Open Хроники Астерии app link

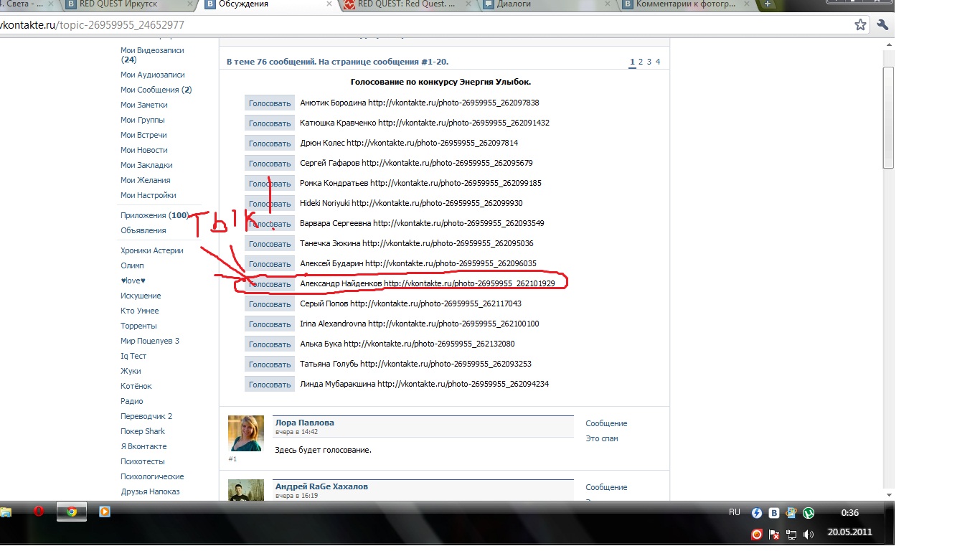click(x=151, y=250)
